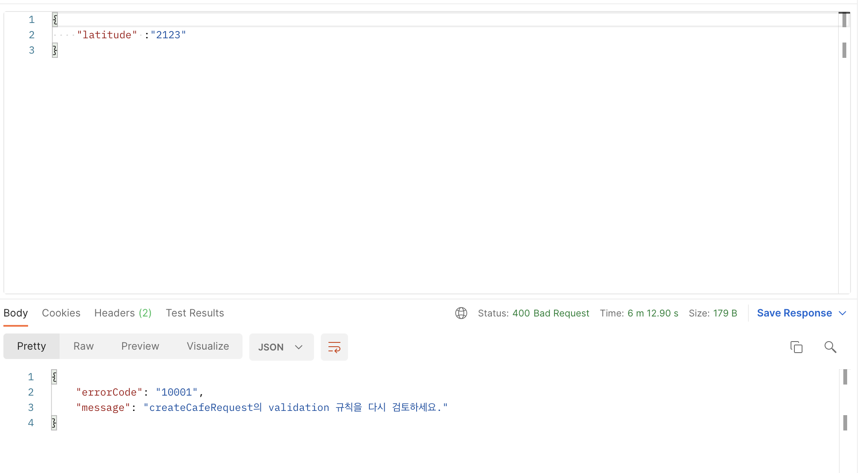Switch to Raw response view

pyautogui.click(x=83, y=346)
